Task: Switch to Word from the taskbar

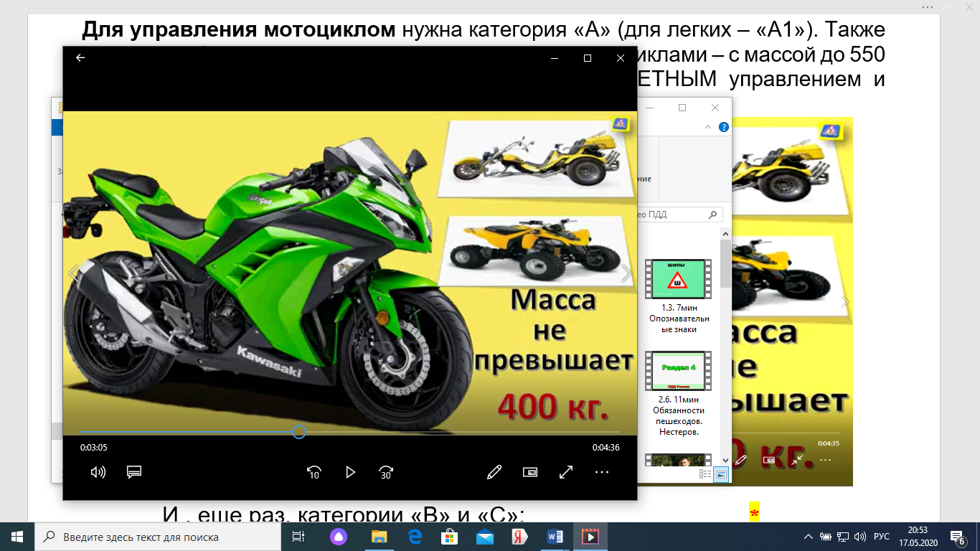Action: pos(555,537)
